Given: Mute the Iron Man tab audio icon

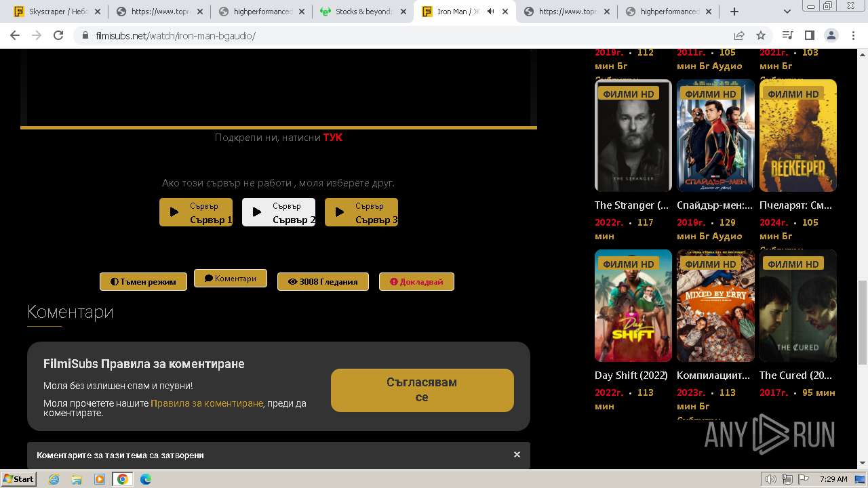Looking at the screenshot, I should (490, 12).
